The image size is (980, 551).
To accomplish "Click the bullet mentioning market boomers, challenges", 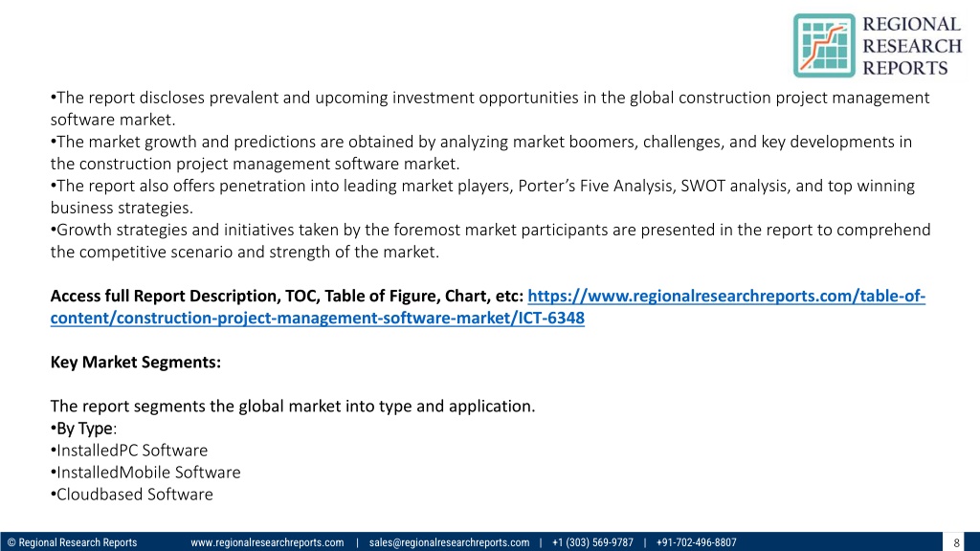I will click(x=481, y=152).
